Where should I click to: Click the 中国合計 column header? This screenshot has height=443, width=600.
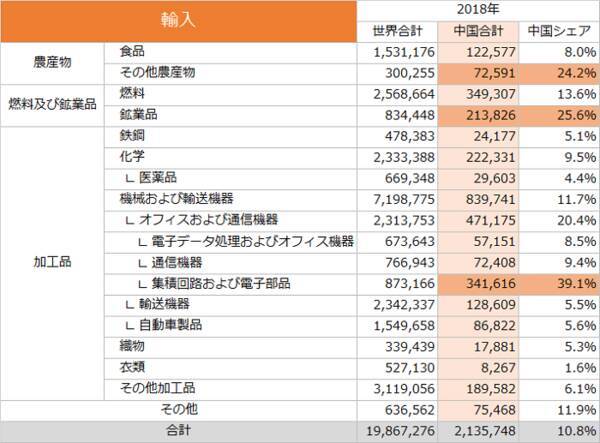point(477,30)
